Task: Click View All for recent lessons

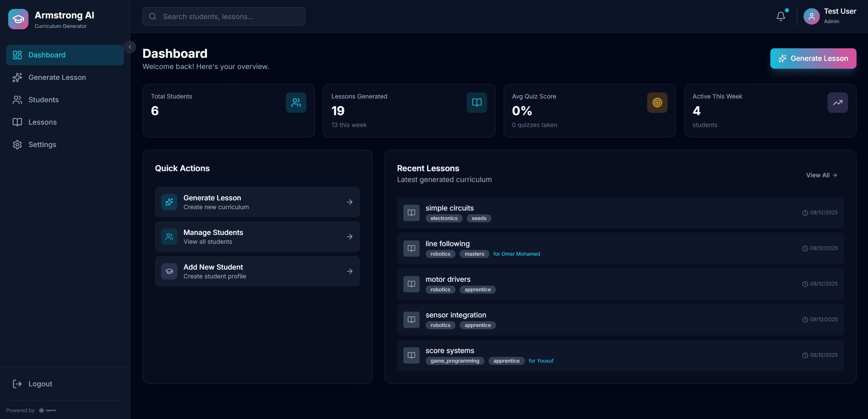Action: pos(821,175)
